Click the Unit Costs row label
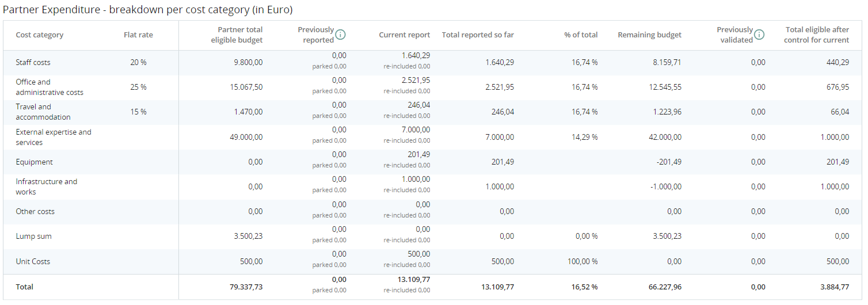This screenshot has height=305, width=868. click(33, 261)
